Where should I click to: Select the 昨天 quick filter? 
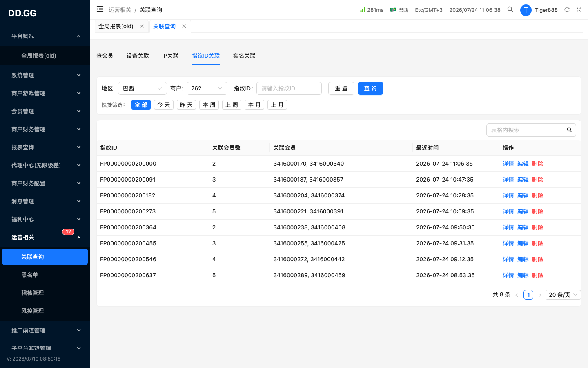(x=186, y=105)
